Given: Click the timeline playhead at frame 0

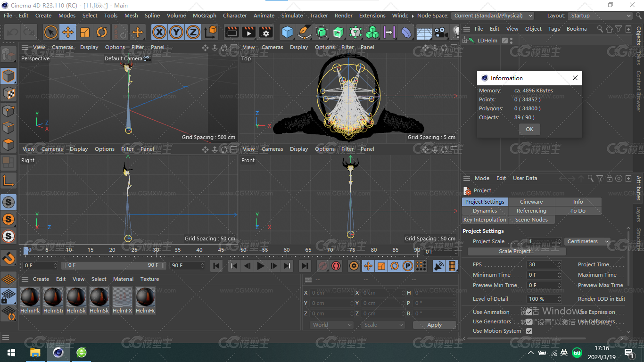Looking at the screenshot, I should 25,250.
